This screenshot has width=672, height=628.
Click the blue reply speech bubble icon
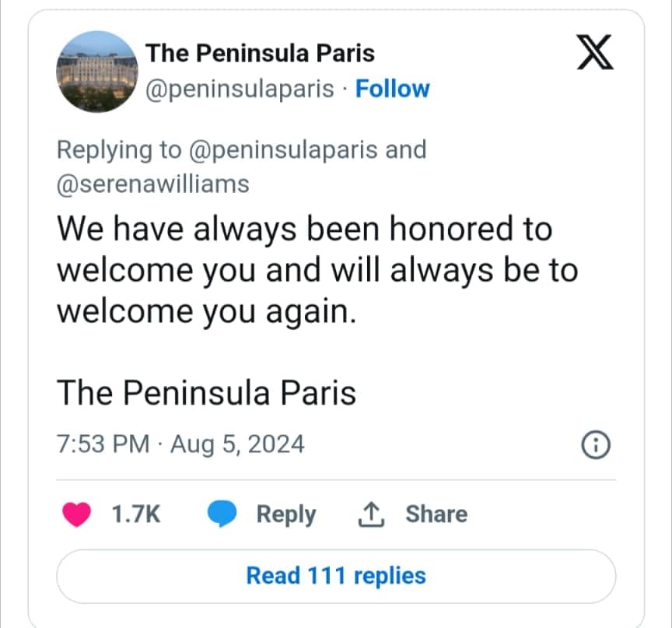pos(222,514)
